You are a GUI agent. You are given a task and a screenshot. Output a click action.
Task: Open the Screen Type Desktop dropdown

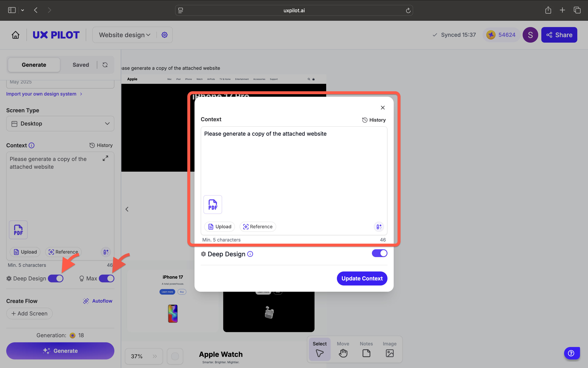[x=60, y=124]
